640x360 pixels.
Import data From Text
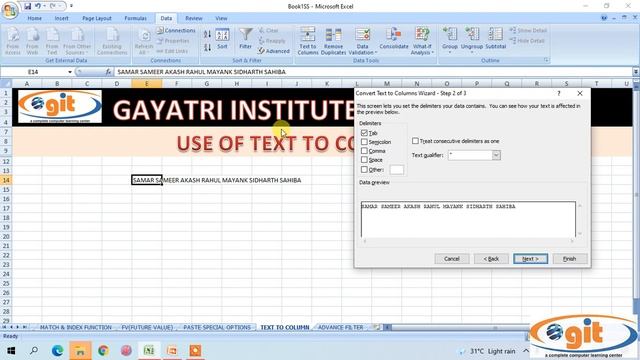[52, 41]
